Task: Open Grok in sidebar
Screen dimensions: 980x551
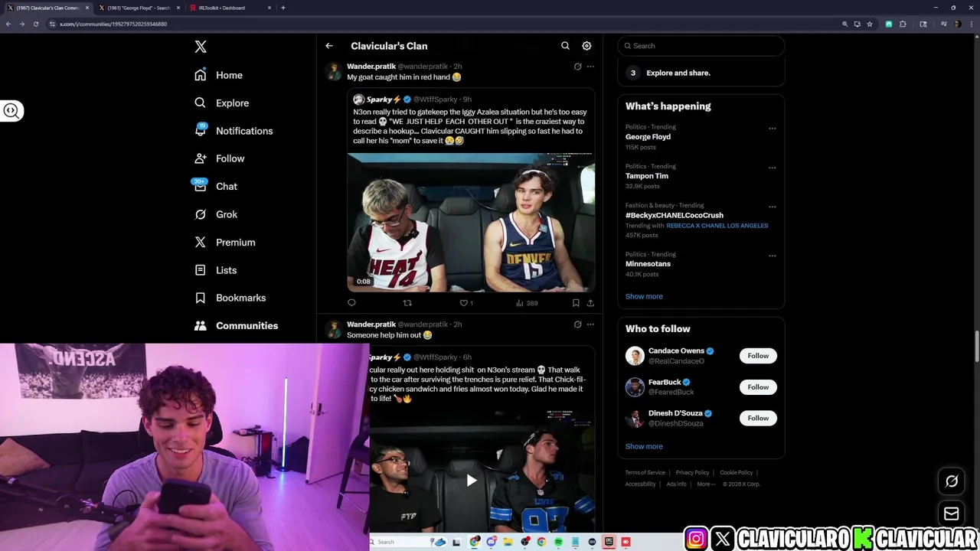Action: pyautogui.click(x=215, y=214)
